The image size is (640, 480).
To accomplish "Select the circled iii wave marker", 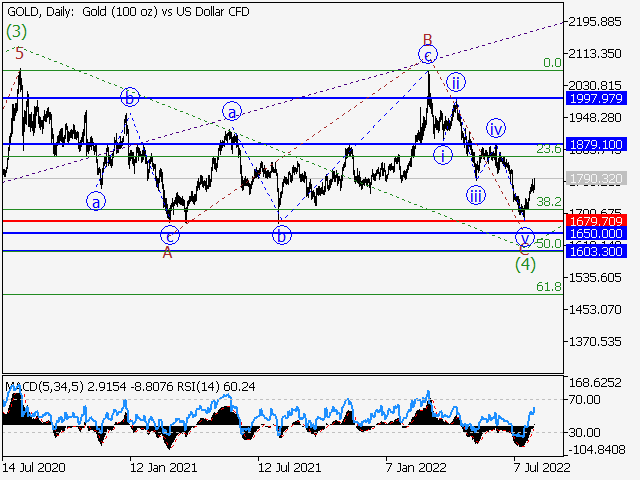I will tap(476, 196).
